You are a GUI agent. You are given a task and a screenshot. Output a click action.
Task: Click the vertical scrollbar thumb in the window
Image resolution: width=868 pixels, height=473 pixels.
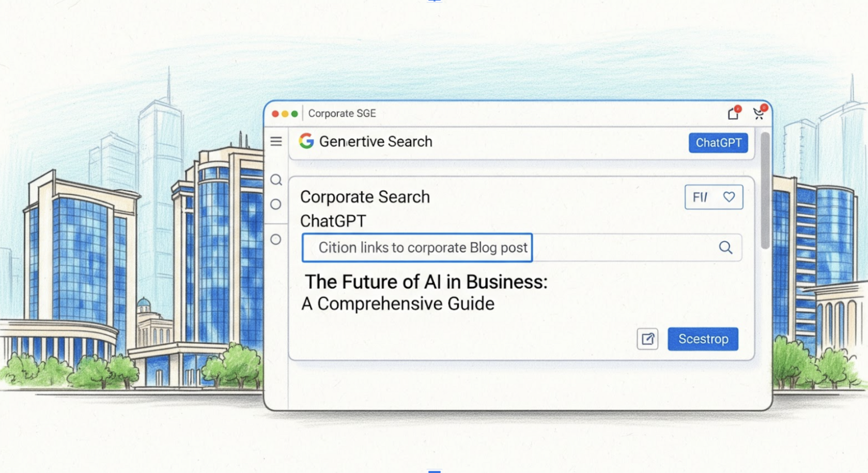pyautogui.click(x=765, y=190)
